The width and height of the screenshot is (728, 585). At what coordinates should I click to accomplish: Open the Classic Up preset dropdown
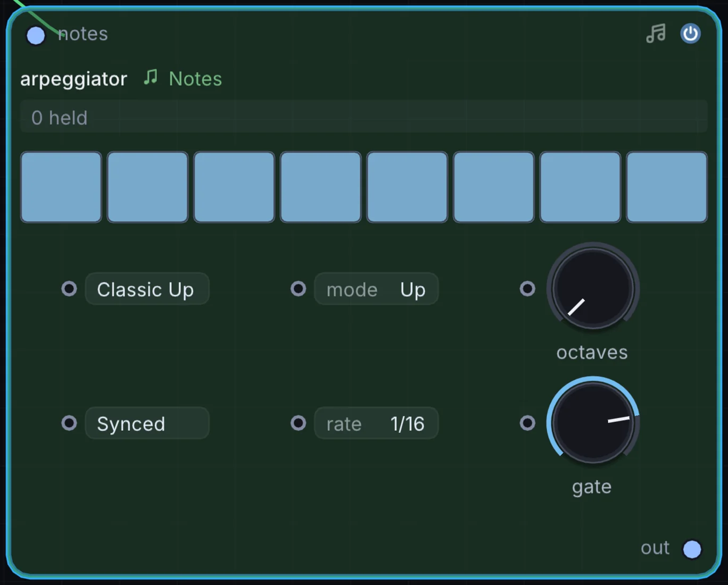tap(147, 289)
